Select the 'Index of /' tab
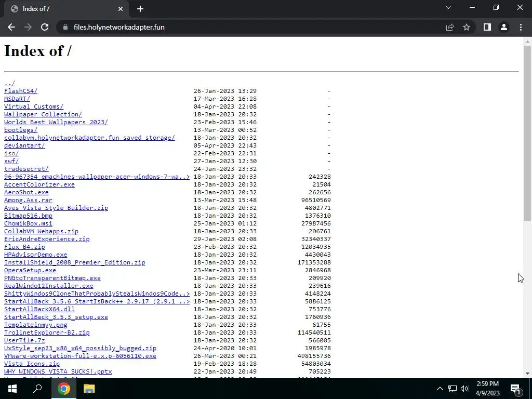 click(x=67, y=9)
